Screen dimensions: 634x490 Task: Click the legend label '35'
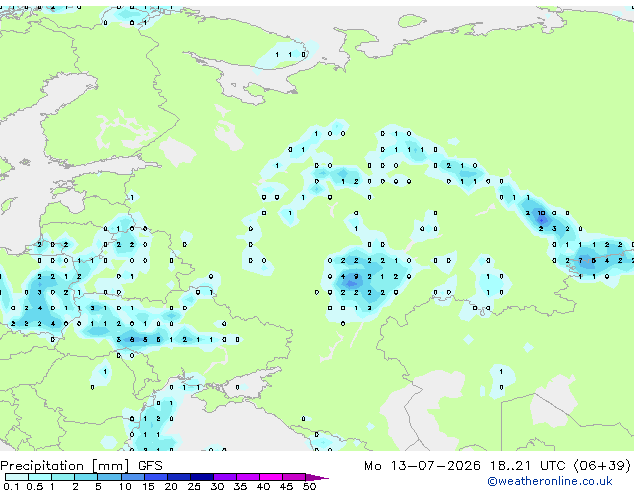tap(240, 486)
